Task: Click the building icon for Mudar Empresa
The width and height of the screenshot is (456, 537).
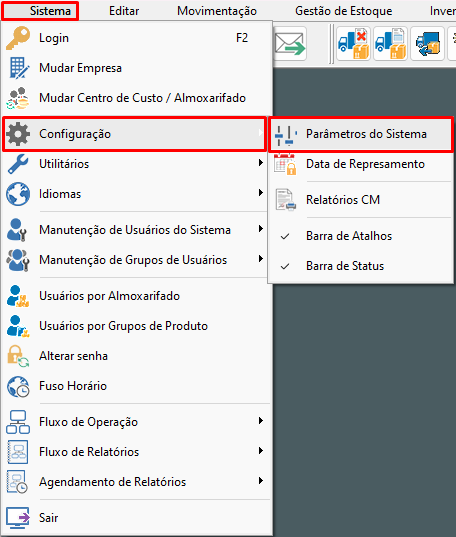Action: [x=19, y=68]
